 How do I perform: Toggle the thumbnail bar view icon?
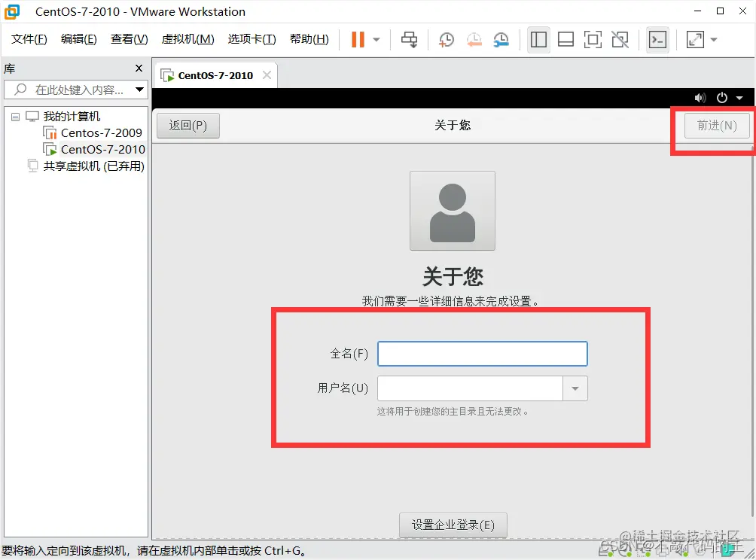565,40
